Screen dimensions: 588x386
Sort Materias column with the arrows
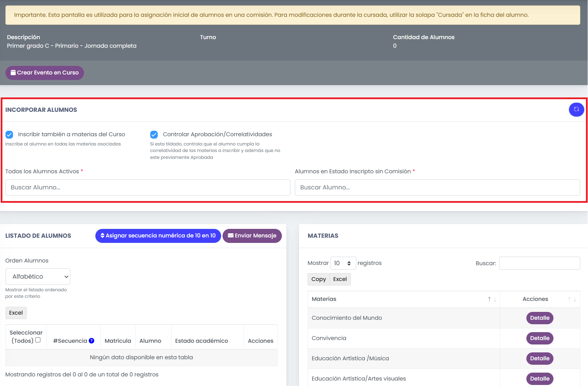point(492,299)
